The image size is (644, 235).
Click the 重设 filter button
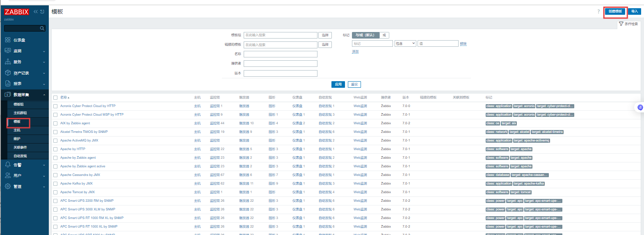click(x=354, y=84)
